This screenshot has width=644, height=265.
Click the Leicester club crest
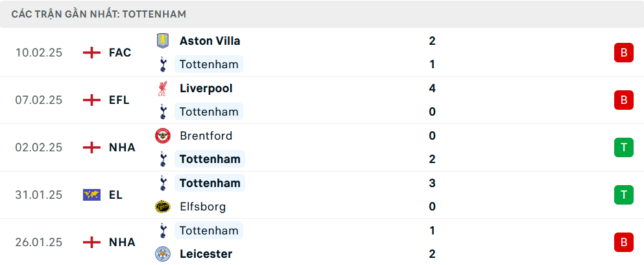pyautogui.click(x=162, y=254)
